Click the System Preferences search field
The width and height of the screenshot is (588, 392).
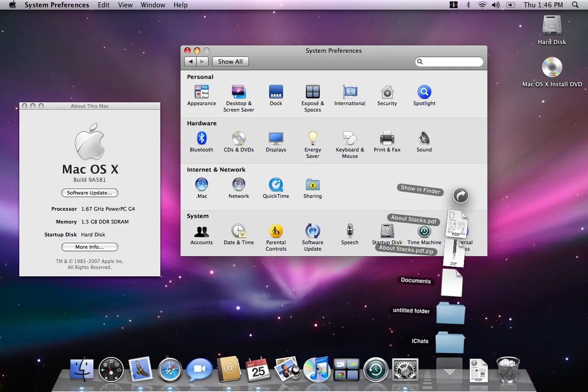(449, 62)
